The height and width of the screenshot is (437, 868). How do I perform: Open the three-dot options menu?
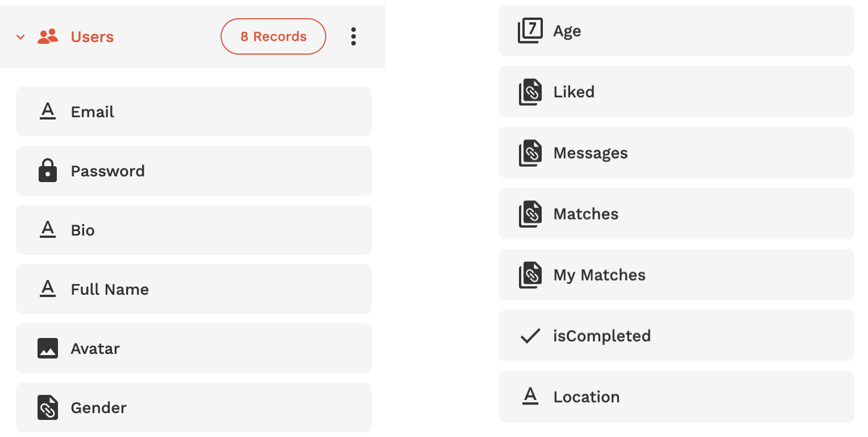(x=354, y=36)
